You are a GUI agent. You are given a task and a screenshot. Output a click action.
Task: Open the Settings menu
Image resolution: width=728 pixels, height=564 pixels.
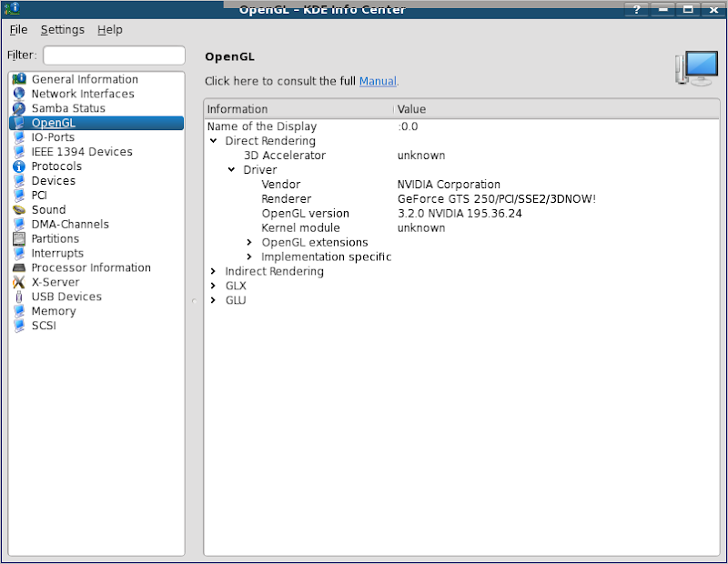tap(62, 30)
